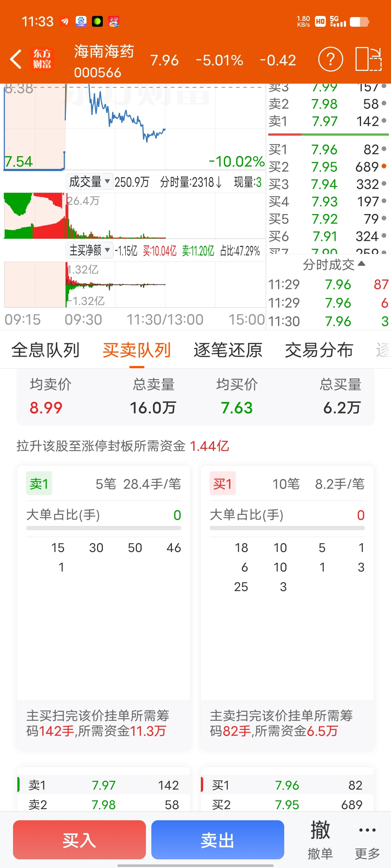The width and height of the screenshot is (391, 868).
Task: Tap the 5G signal indicator
Action: click(338, 21)
